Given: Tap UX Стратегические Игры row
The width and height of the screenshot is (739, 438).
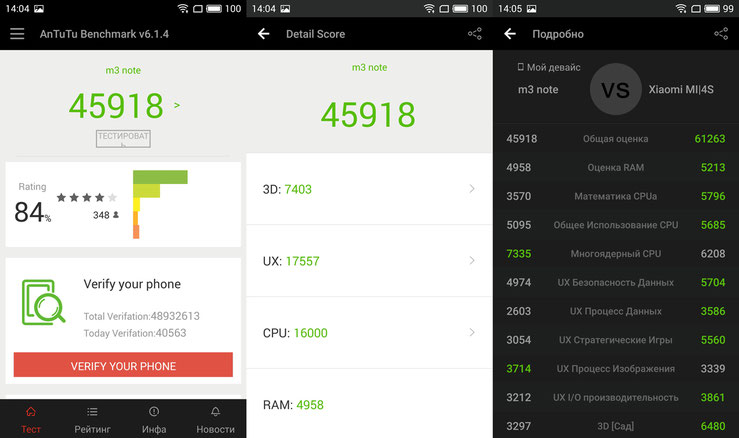Looking at the screenshot, I should click(616, 340).
